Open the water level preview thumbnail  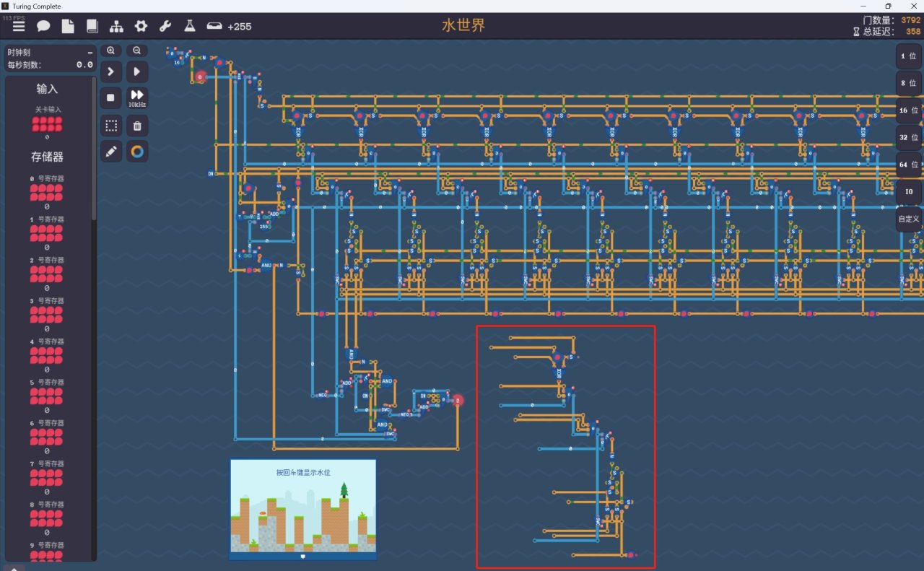point(303,510)
